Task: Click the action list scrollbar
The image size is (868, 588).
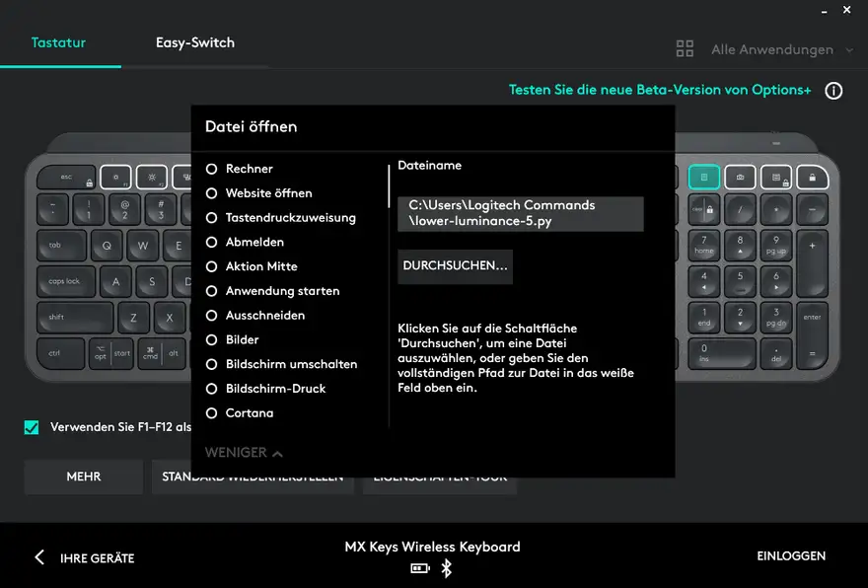Action: tap(390, 186)
